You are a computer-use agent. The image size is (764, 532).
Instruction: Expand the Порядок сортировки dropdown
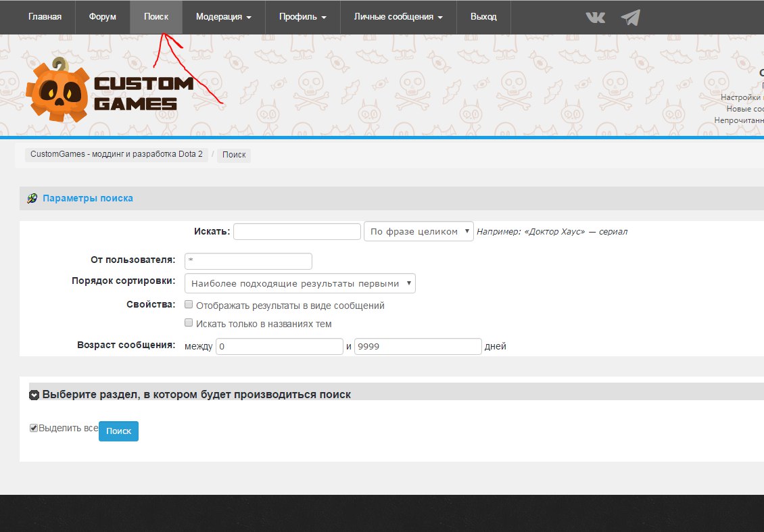click(300, 283)
